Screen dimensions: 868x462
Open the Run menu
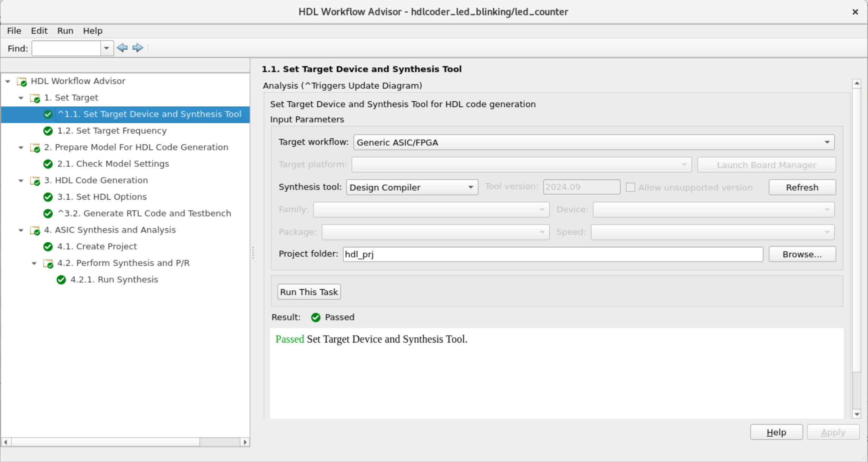click(65, 31)
